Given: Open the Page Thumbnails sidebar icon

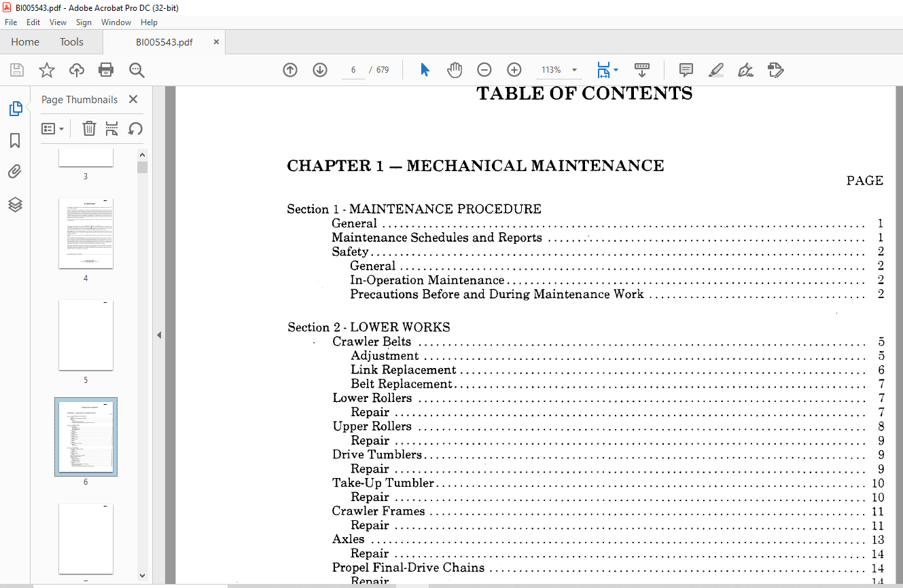Looking at the screenshot, I should point(15,109).
